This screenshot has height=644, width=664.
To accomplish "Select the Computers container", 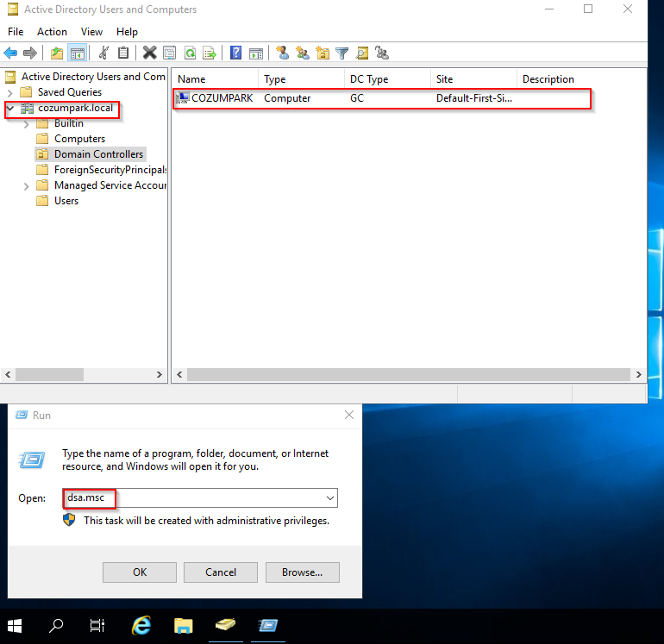I will [79, 139].
